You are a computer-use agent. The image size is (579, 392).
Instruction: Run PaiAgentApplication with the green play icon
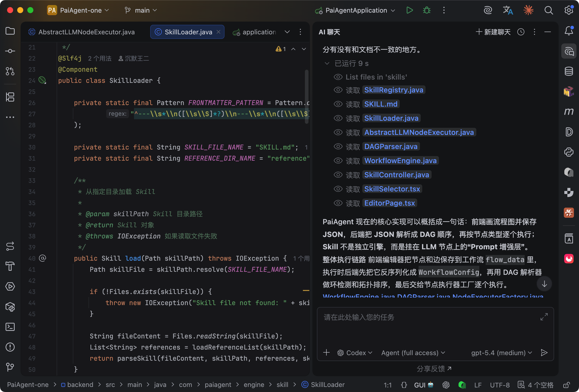point(409,10)
